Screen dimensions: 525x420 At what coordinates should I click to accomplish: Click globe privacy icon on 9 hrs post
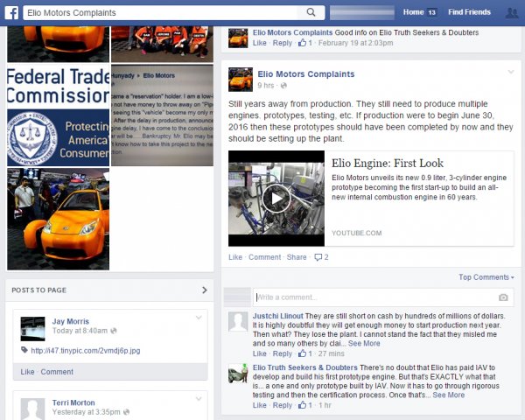tap(283, 86)
